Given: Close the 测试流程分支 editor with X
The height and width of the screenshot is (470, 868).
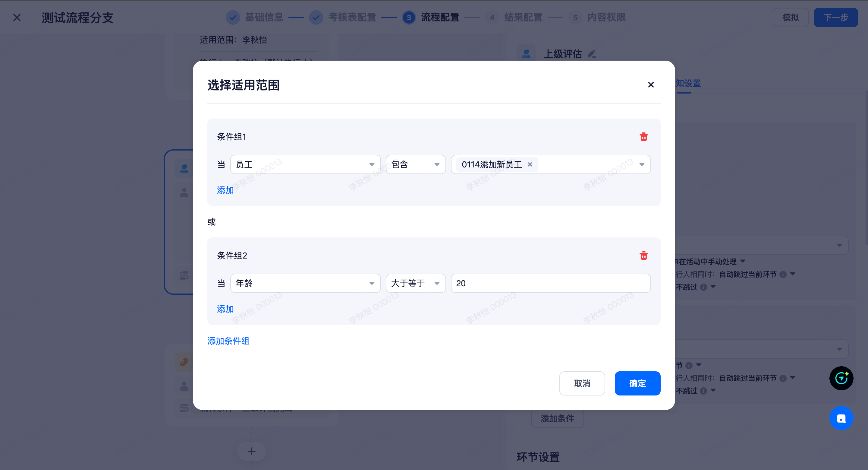Looking at the screenshot, I should point(17,17).
